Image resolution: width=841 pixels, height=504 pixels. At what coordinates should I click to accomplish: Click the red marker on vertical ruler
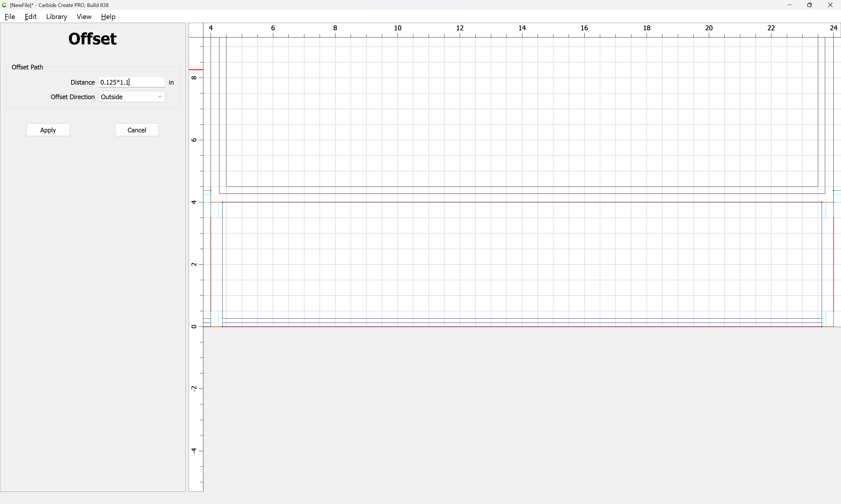(196, 70)
